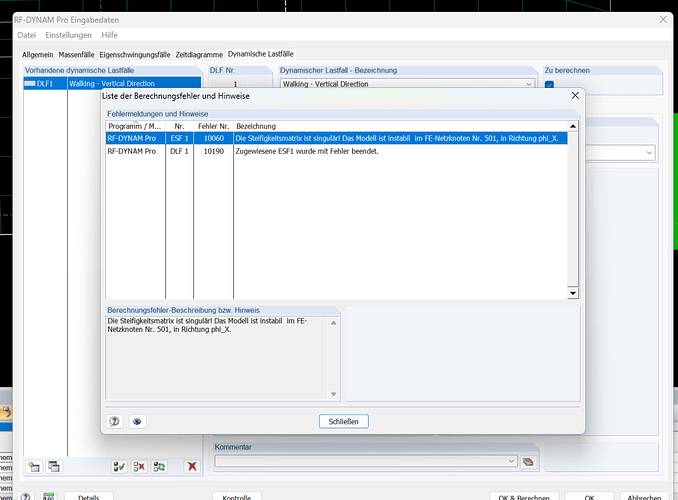The height and width of the screenshot is (500, 678).
Task: Switch to the Eigenschwingungsfälle tab
Action: click(135, 55)
